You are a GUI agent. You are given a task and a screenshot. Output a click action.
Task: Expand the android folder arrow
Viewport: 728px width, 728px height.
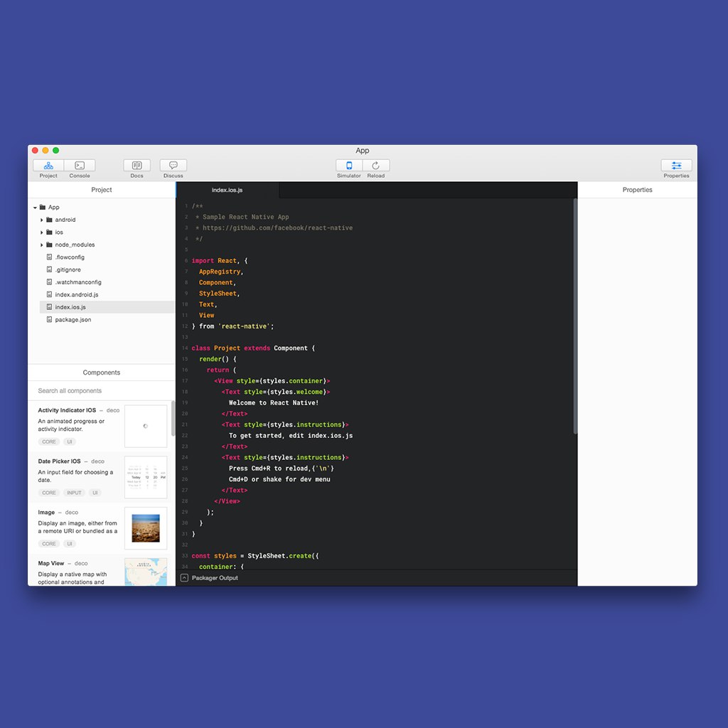point(41,220)
